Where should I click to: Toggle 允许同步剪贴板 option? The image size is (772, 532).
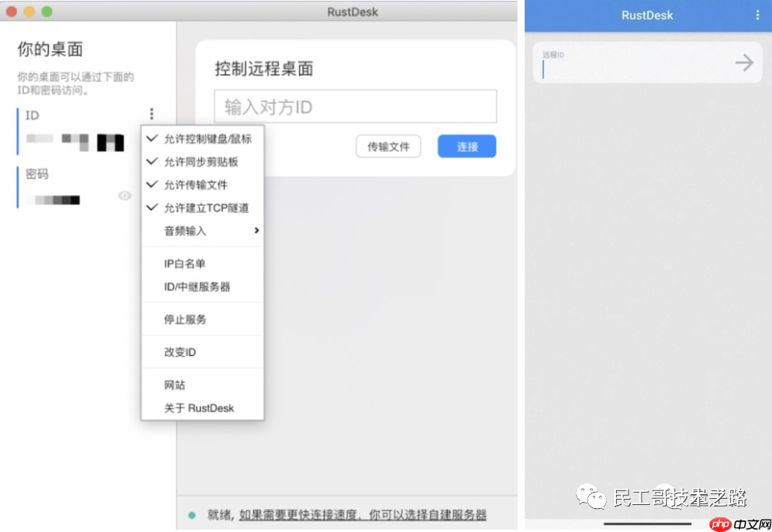(x=202, y=161)
